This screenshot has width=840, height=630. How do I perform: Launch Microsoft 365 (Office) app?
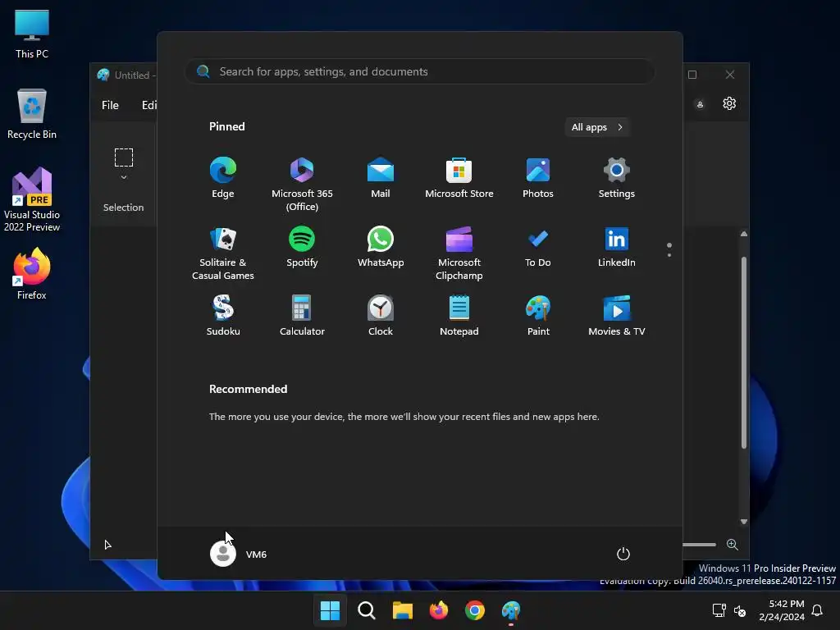pos(302,185)
